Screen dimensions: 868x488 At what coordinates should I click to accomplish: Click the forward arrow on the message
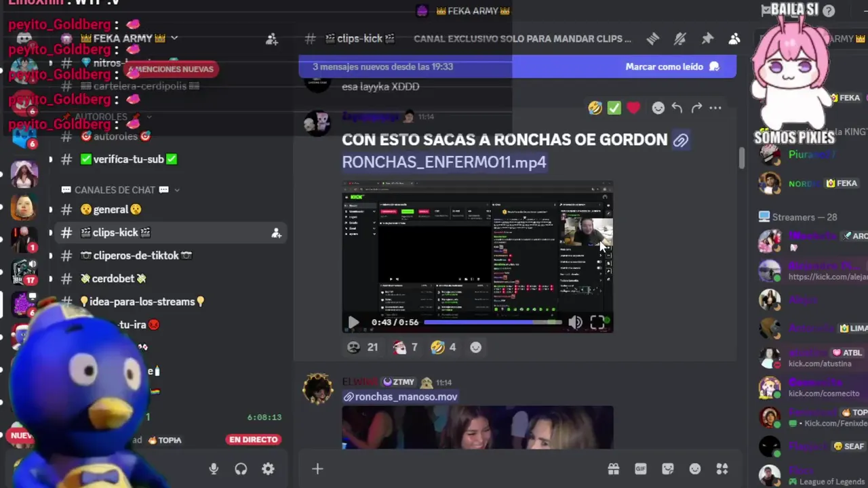[x=696, y=108]
